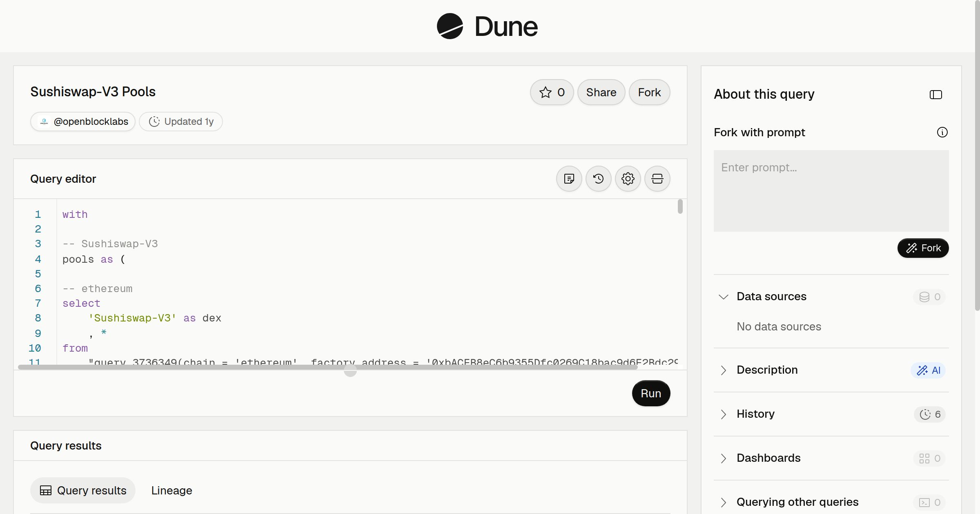The image size is (980, 514).
Task: Generate the description with the AI badge
Action: click(x=928, y=370)
